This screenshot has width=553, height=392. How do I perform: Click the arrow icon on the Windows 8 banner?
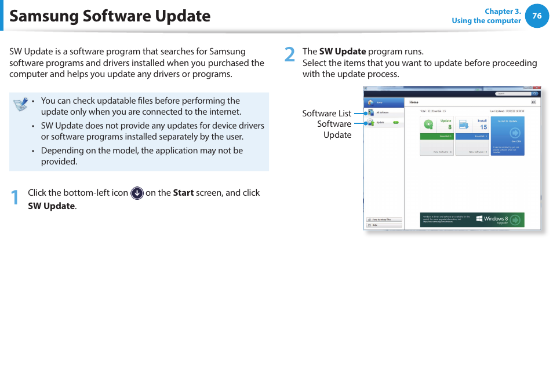pos(515,220)
